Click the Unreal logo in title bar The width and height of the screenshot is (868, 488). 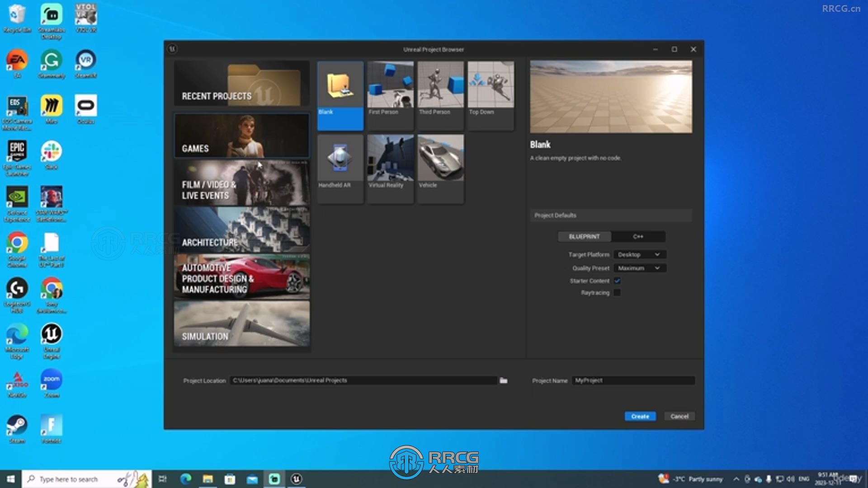pyautogui.click(x=172, y=49)
